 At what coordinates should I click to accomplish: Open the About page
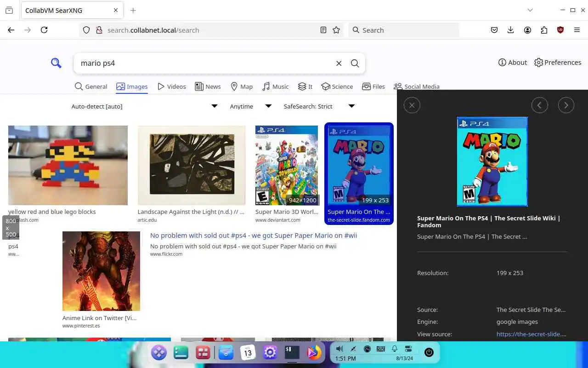click(513, 63)
